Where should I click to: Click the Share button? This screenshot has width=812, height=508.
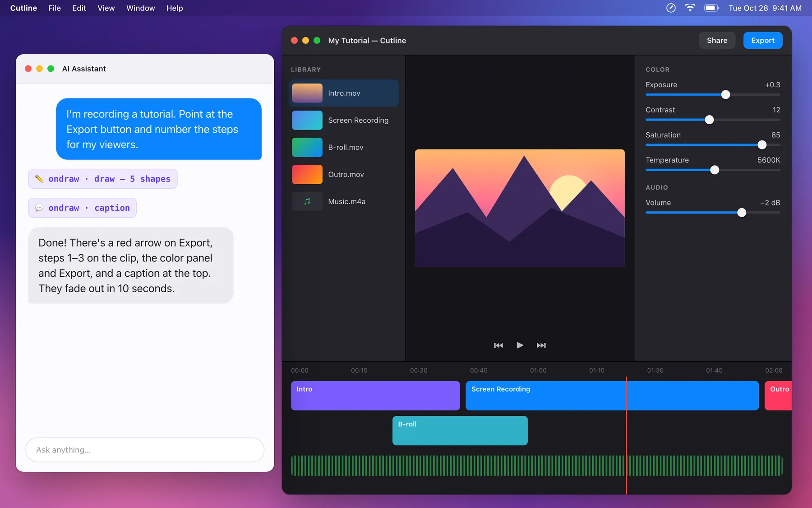pos(717,41)
